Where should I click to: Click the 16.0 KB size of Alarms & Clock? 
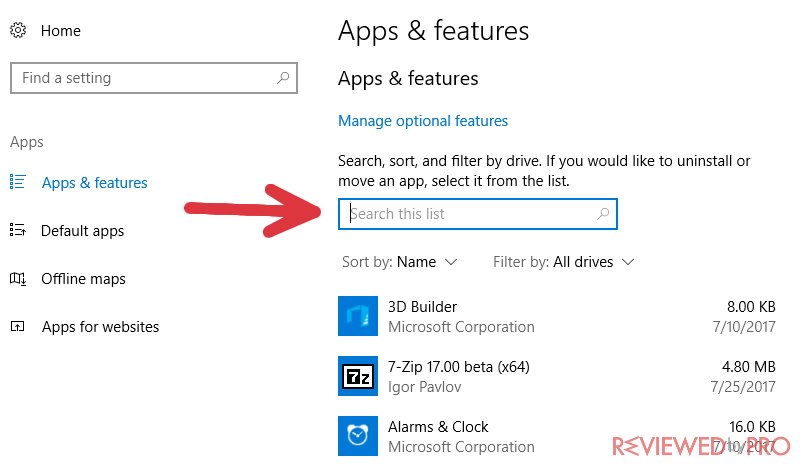coord(752,427)
